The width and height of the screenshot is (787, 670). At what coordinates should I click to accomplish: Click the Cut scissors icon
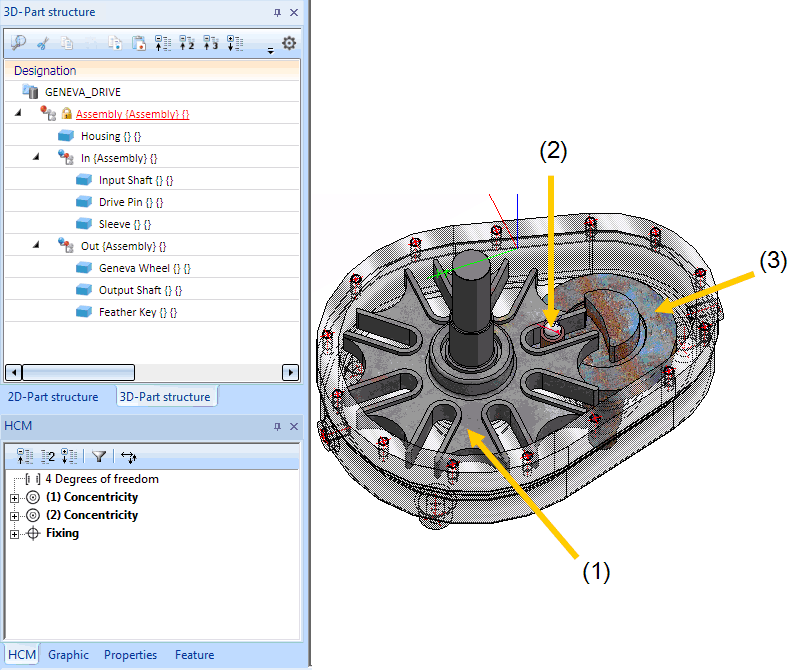coord(42,43)
